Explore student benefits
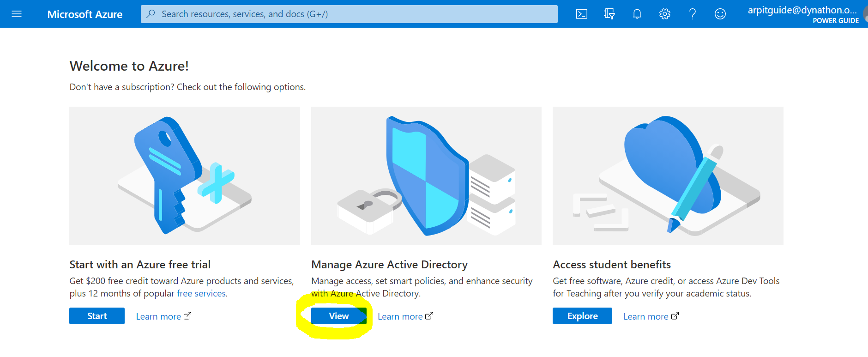The image size is (868, 357). (582, 316)
